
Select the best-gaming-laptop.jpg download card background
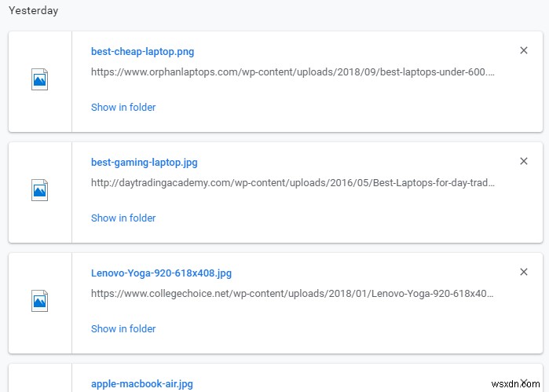coord(353,221)
